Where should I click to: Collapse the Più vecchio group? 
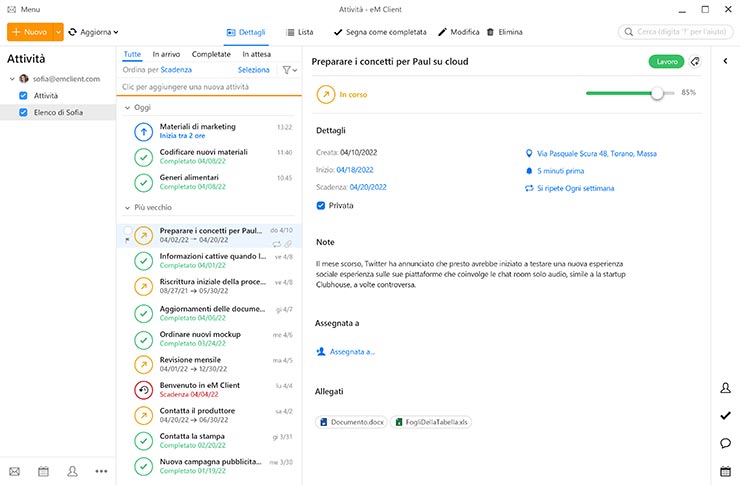point(126,207)
